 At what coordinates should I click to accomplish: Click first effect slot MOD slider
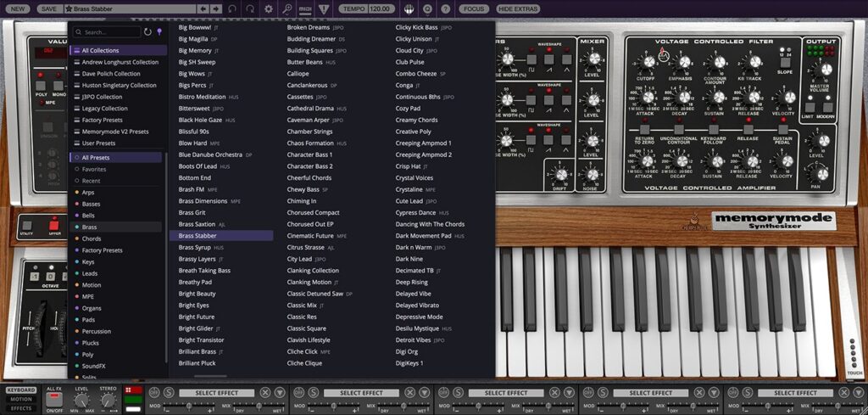pos(190,407)
